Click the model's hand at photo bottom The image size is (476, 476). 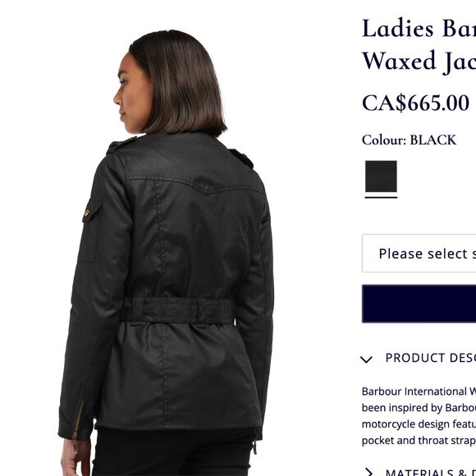point(75,460)
